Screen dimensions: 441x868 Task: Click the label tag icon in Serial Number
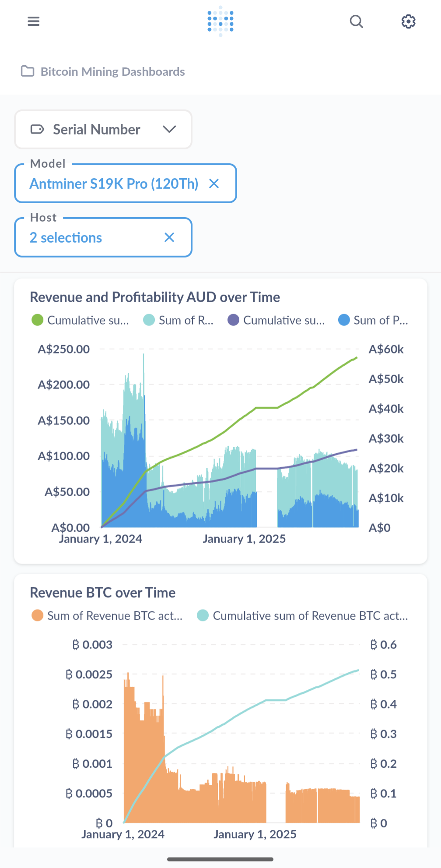coord(37,130)
